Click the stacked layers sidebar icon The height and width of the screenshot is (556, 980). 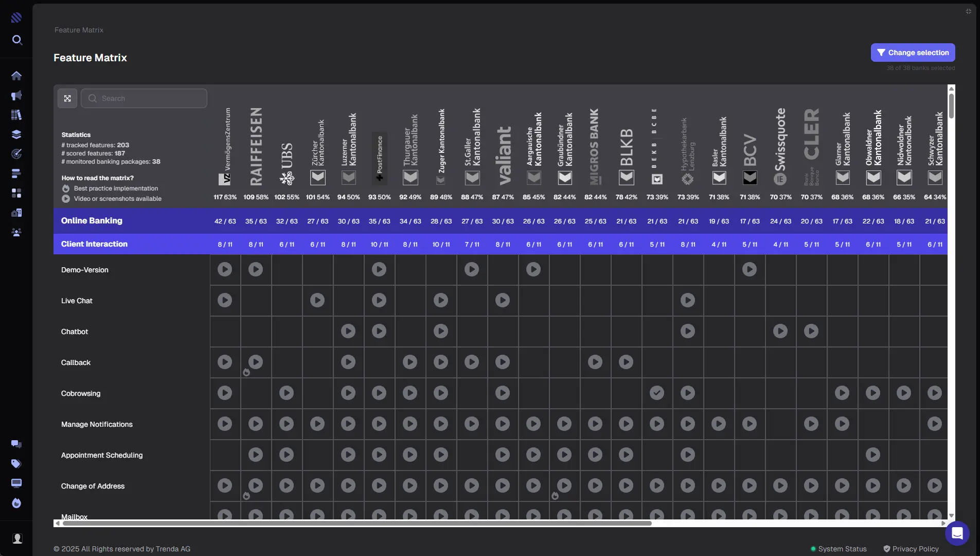pos(16,134)
